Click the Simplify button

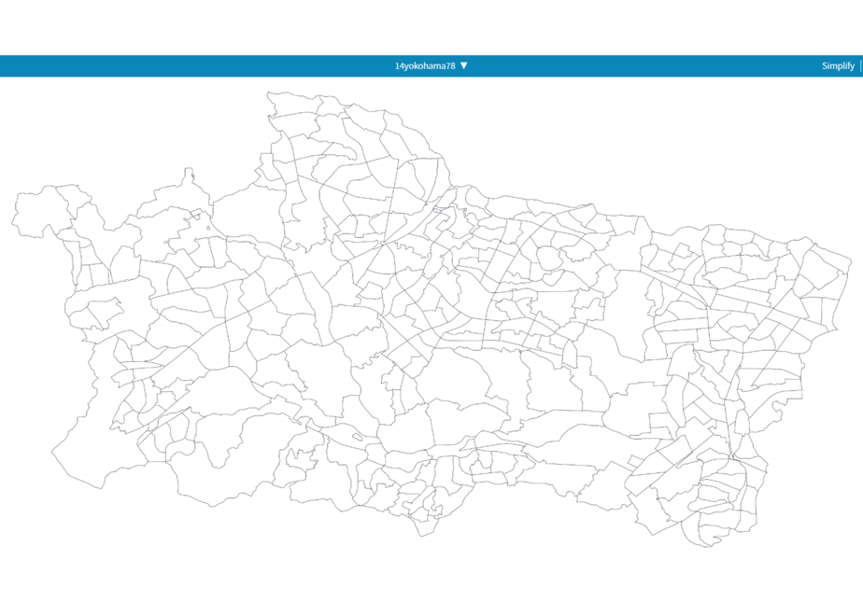(x=838, y=66)
